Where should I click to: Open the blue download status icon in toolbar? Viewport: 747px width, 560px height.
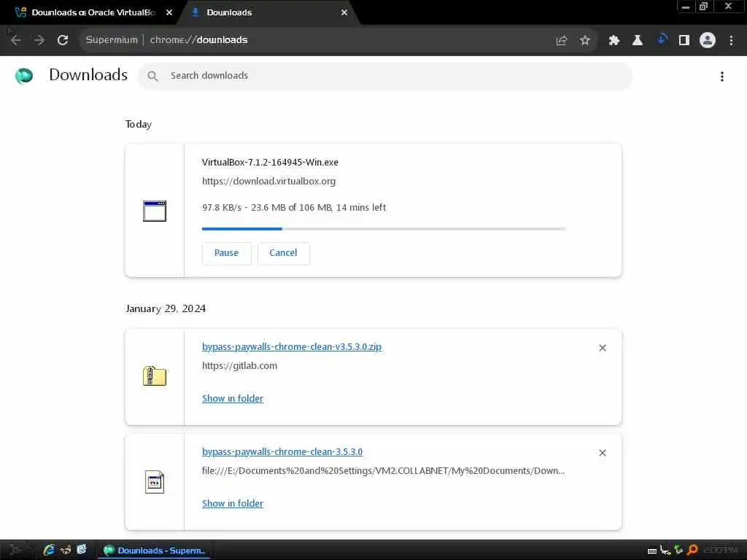click(x=662, y=39)
